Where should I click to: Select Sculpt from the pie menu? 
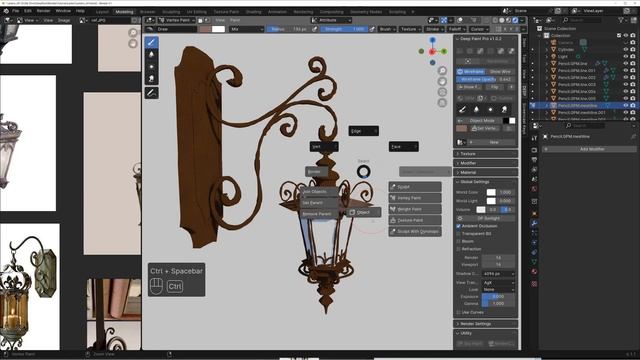tap(415, 187)
